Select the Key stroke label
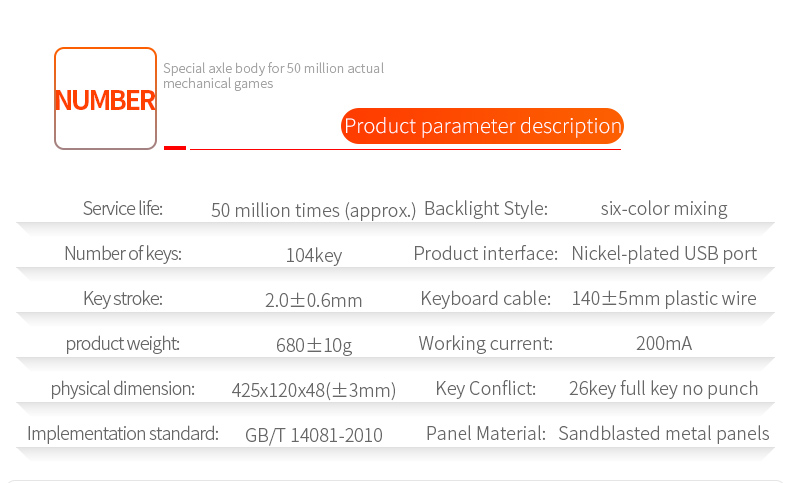 click(123, 299)
